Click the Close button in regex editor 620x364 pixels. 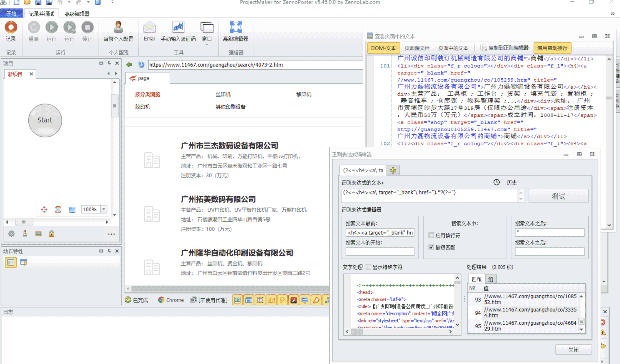pos(573,350)
